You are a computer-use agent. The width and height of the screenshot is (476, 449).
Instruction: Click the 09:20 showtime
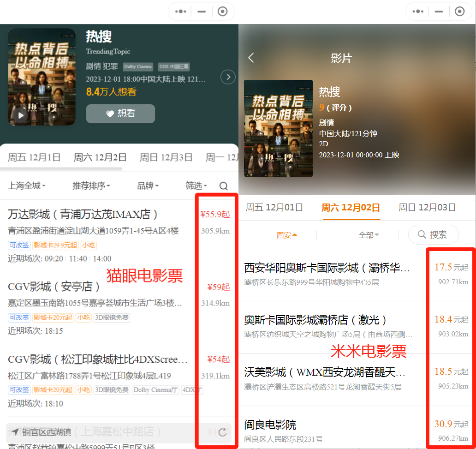pos(54,258)
